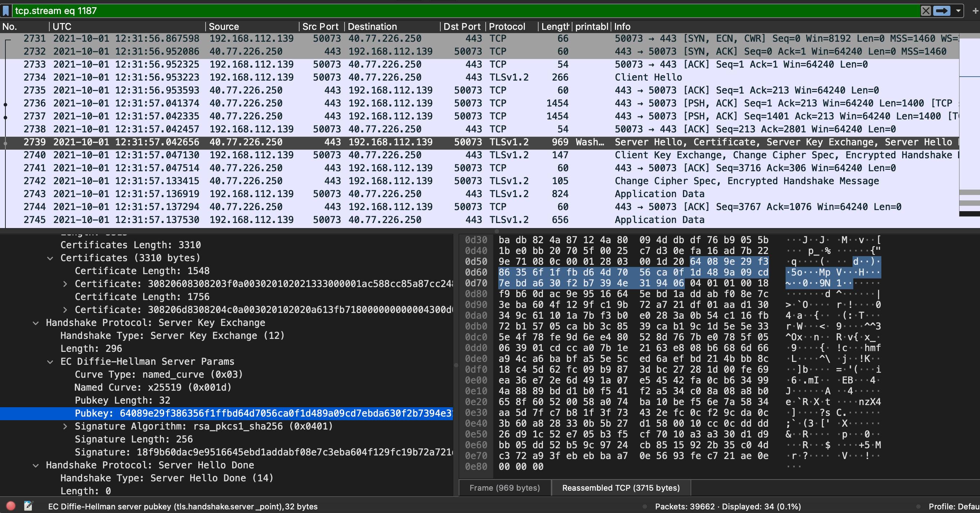This screenshot has width=980, height=513.
Task: Select packet 2743 Application Data row
Action: tap(479, 194)
